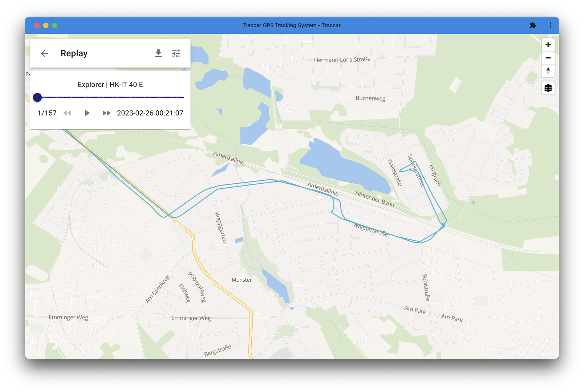This screenshot has height=392, width=584.
Task: Step back to previous position
Action: [x=67, y=113]
